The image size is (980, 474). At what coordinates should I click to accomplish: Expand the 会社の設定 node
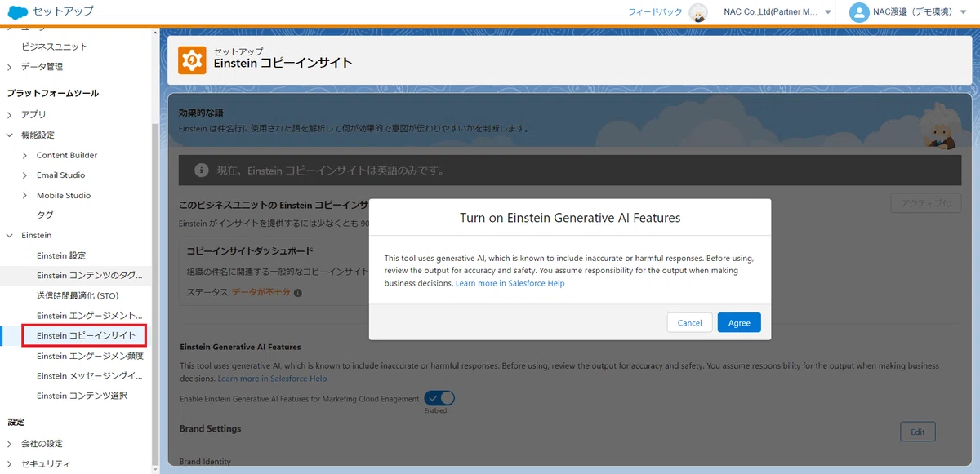click(x=10, y=444)
